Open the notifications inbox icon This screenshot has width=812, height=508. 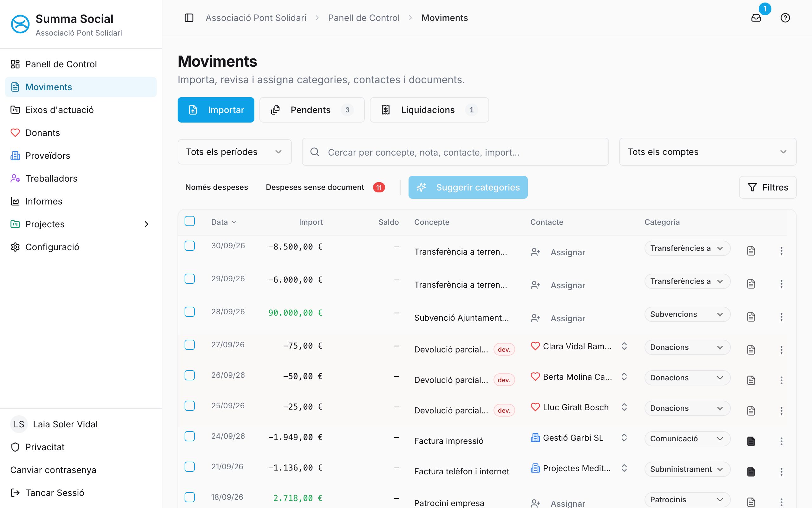coord(756,18)
